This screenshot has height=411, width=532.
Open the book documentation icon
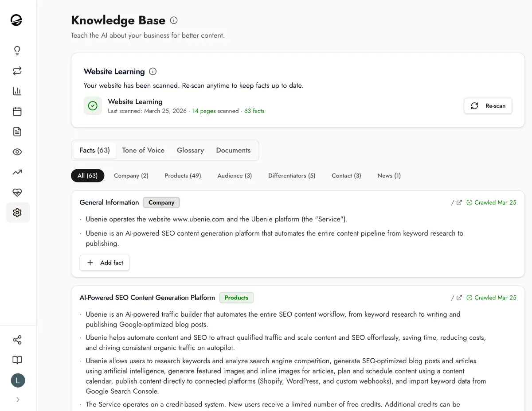tap(17, 360)
